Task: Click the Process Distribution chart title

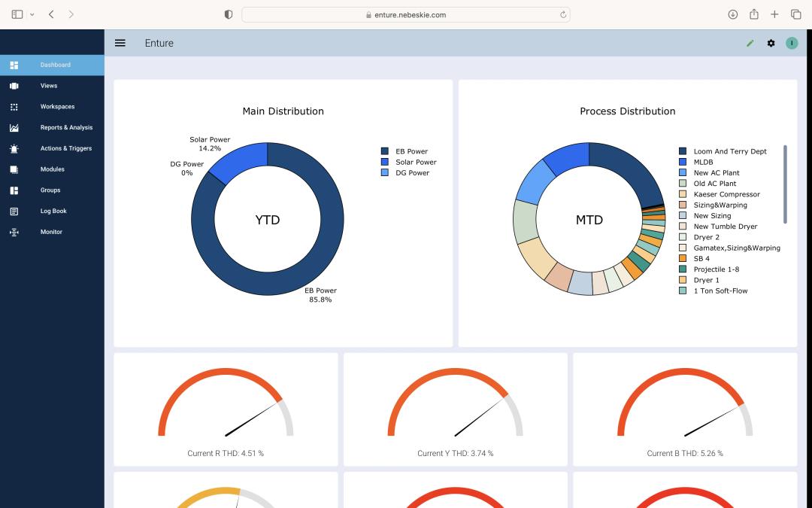Action: 628,111
